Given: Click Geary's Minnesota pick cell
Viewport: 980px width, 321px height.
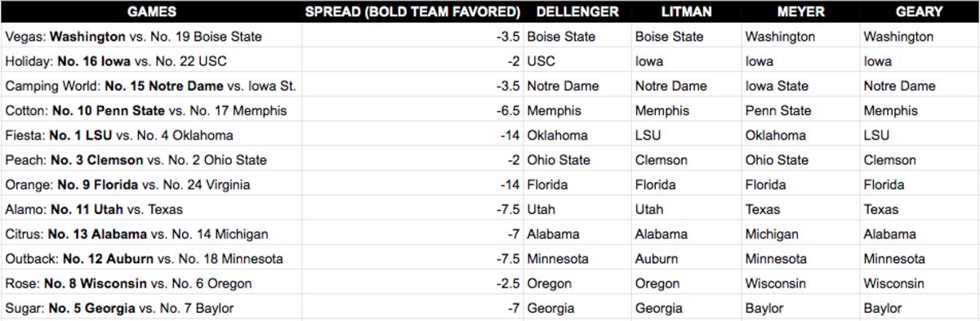Looking at the screenshot, I should tap(920, 259).
